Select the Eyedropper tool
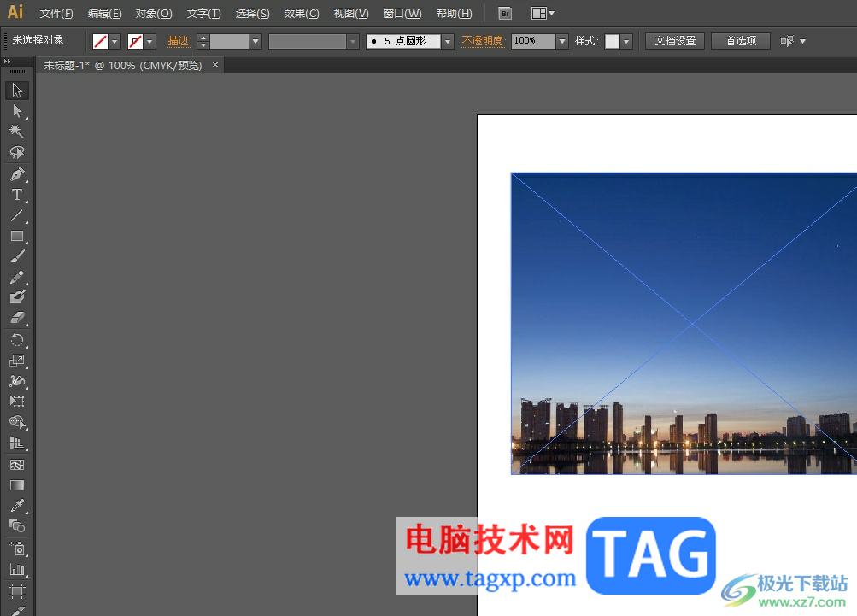The image size is (857, 616). coord(17,506)
